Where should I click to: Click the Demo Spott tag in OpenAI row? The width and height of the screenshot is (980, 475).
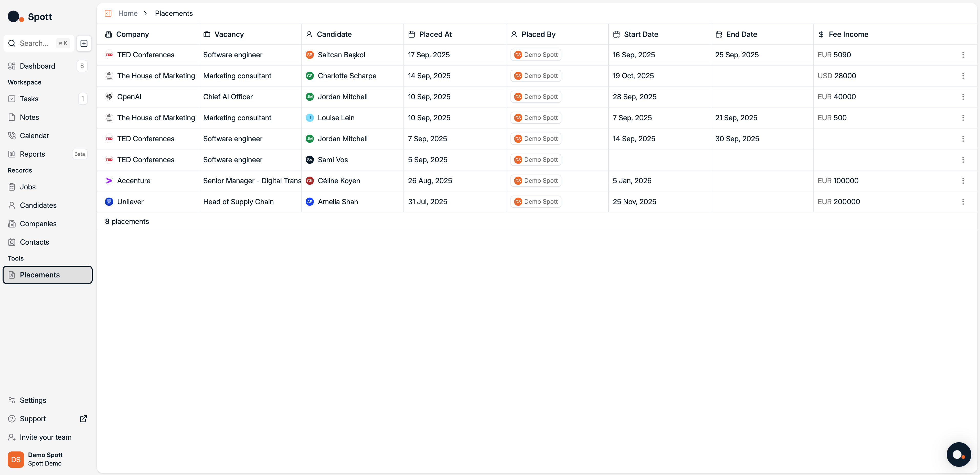point(536,96)
